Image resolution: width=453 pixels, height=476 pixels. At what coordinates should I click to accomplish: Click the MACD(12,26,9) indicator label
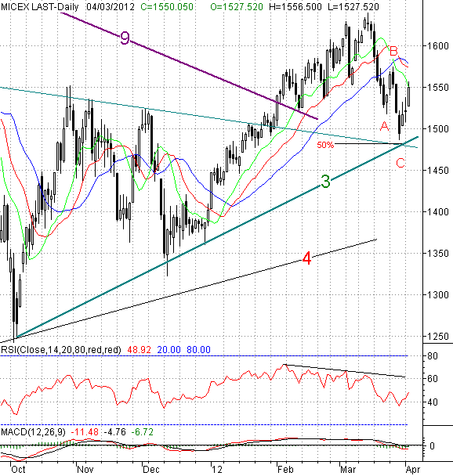33,431
